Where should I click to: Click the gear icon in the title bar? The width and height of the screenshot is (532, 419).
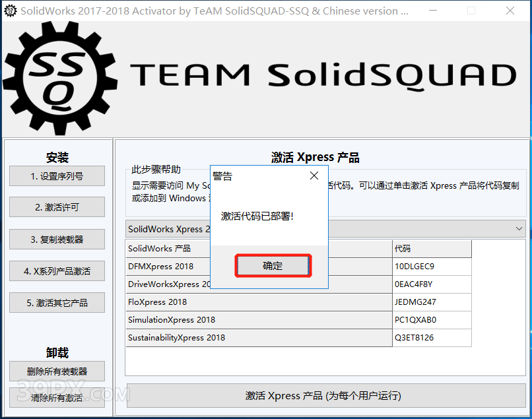click(10, 11)
